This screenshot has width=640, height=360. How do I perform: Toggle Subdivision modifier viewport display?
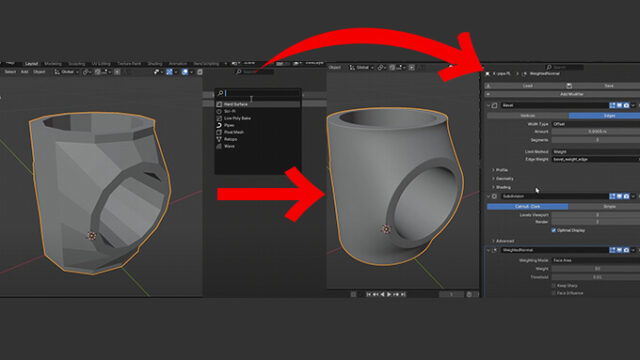(x=619, y=196)
